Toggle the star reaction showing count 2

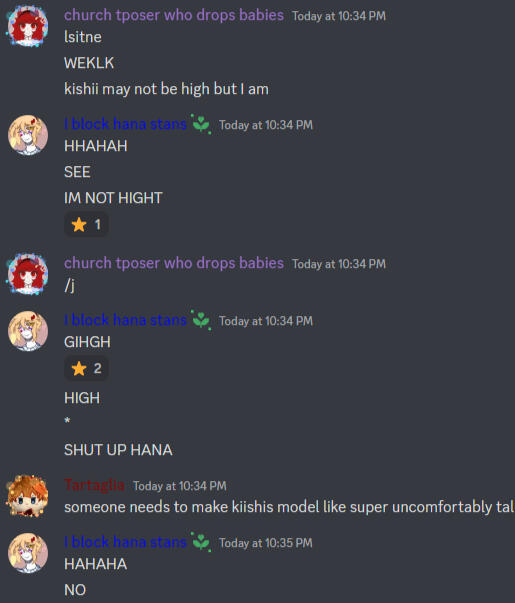(x=86, y=368)
